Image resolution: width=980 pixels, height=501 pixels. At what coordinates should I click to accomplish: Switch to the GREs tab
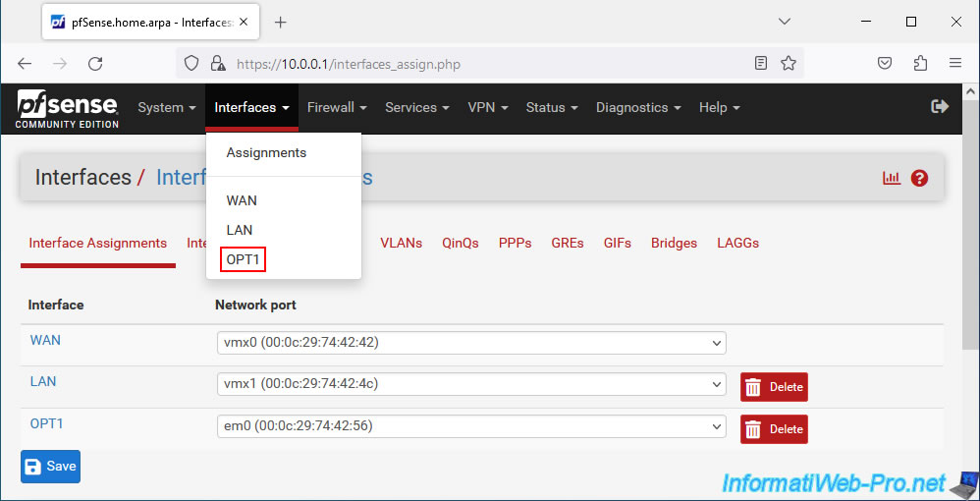(x=568, y=244)
